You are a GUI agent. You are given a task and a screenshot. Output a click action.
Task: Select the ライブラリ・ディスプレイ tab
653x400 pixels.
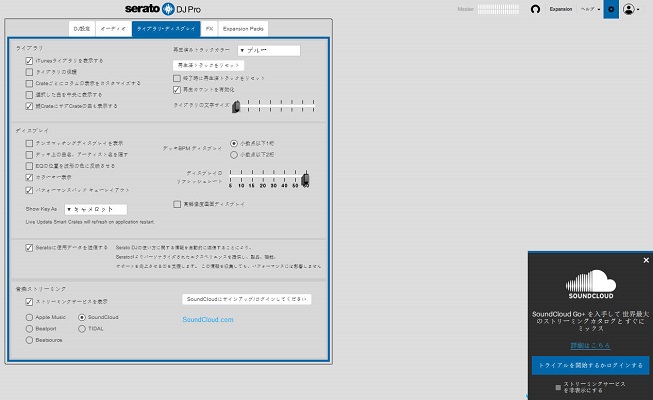[x=166, y=29]
